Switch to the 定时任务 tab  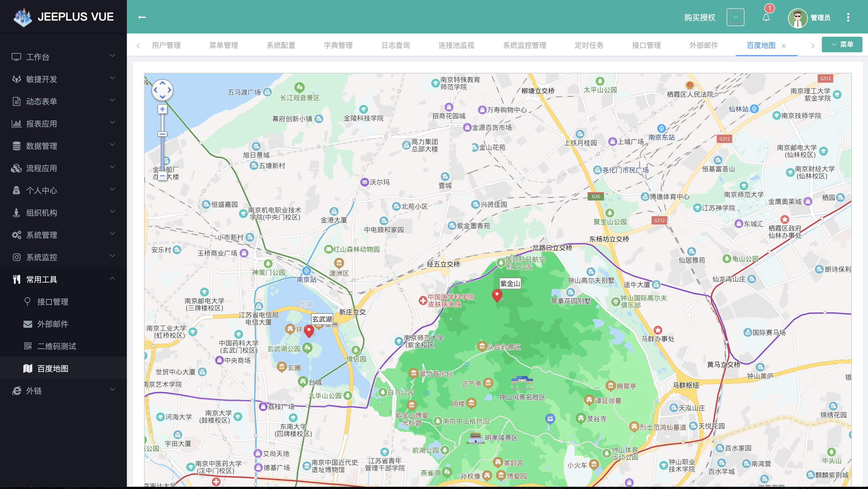(x=589, y=45)
